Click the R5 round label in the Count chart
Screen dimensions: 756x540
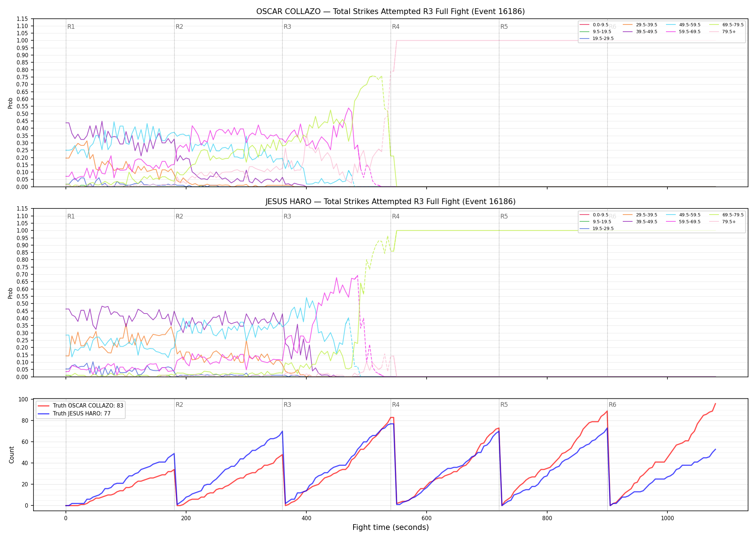(x=504, y=405)
